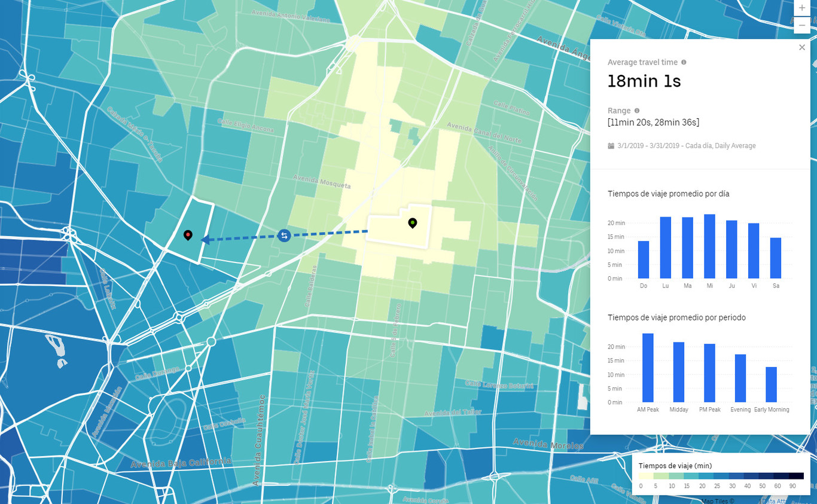Zoom in using the plus control
Image resolution: width=817 pixels, height=504 pixels.
pyautogui.click(x=801, y=8)
